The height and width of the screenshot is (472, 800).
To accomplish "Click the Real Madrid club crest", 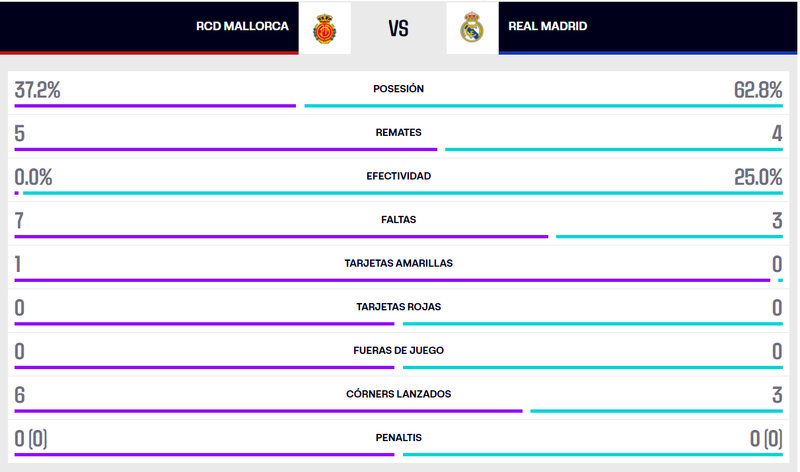I will coord(472,28).
